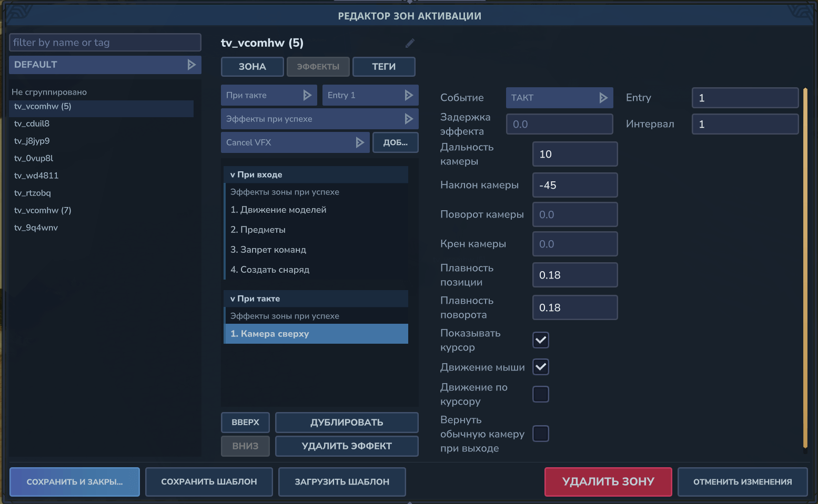
Task: Change the Событие dropdown set to ТАКТ
Action: click(559, 98)
